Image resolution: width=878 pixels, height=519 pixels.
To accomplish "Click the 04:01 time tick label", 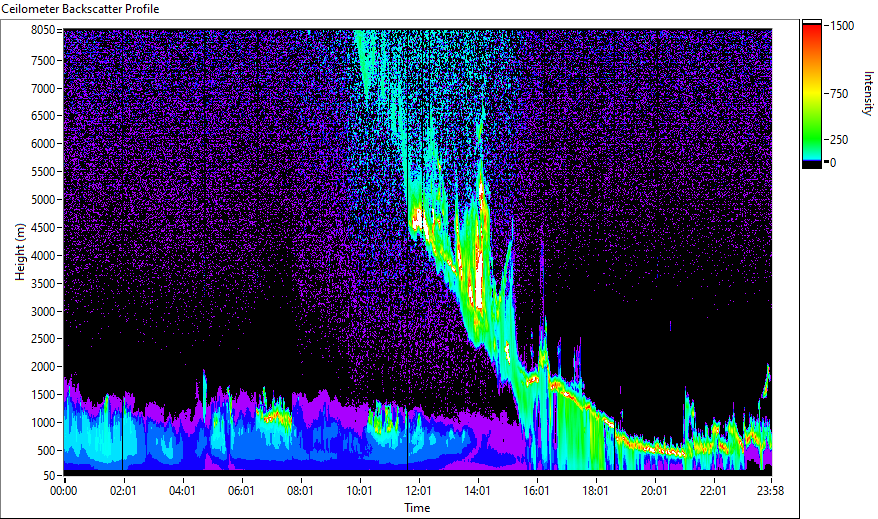I will (x=183, y=491).
